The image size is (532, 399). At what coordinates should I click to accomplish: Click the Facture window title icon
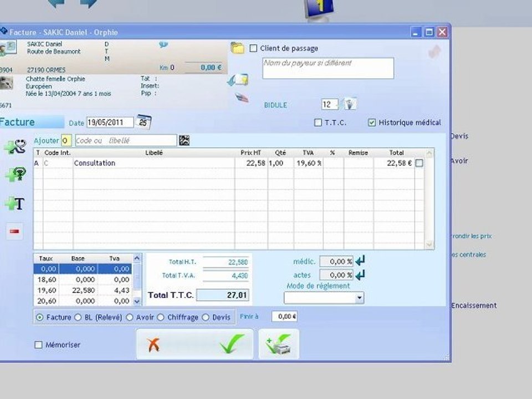coord(4,32)
